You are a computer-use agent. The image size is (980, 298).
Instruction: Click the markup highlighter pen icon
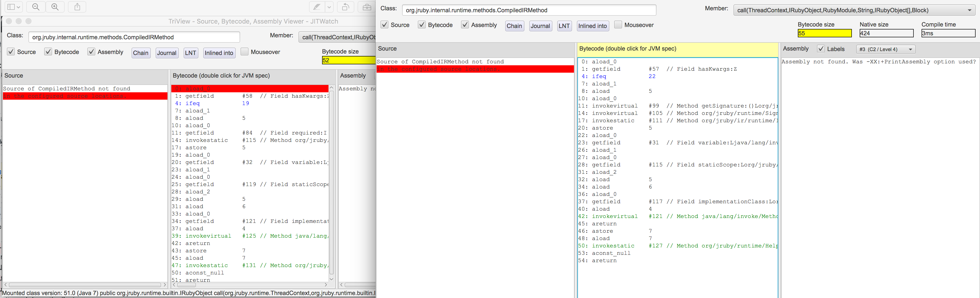(316, 7)
